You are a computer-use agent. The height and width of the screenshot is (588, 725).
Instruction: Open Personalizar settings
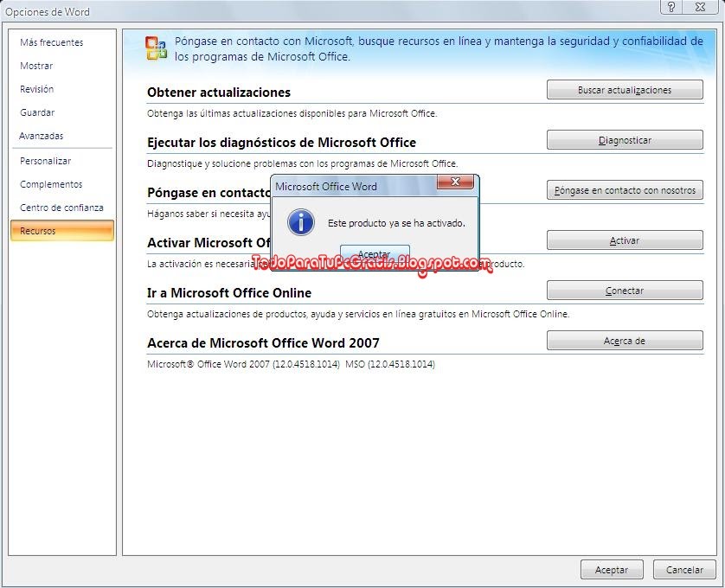[45, 161]
